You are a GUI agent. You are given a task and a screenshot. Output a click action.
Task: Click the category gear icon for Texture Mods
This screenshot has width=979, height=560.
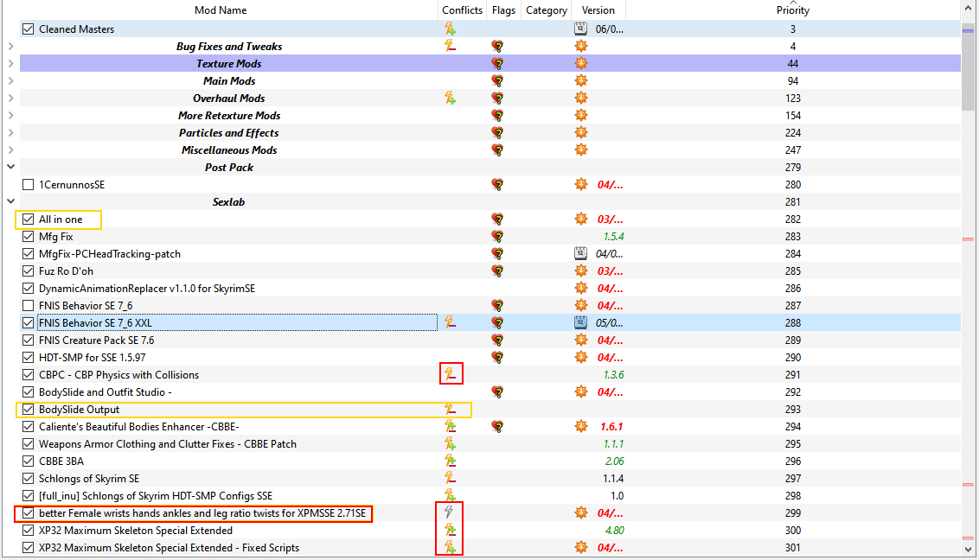581,64
